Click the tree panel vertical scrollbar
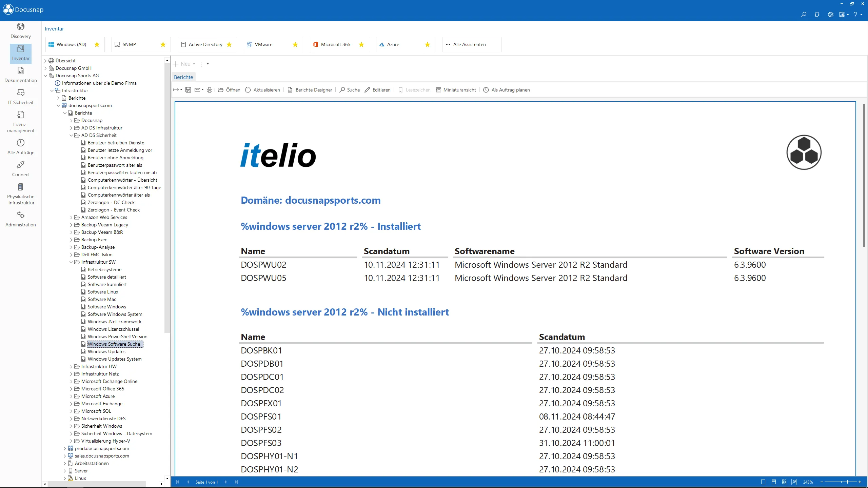This screenshot has height=488, width=868. click(x=167, y=198)
